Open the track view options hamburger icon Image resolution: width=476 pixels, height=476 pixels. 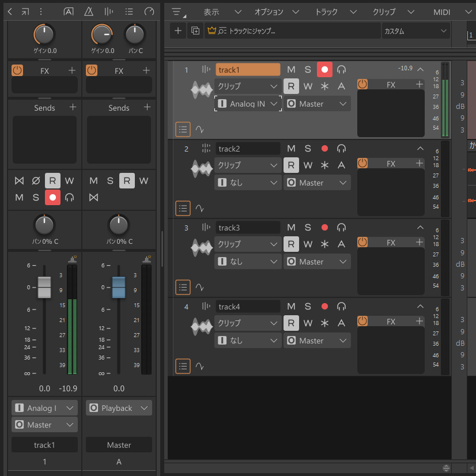(178, 12)
